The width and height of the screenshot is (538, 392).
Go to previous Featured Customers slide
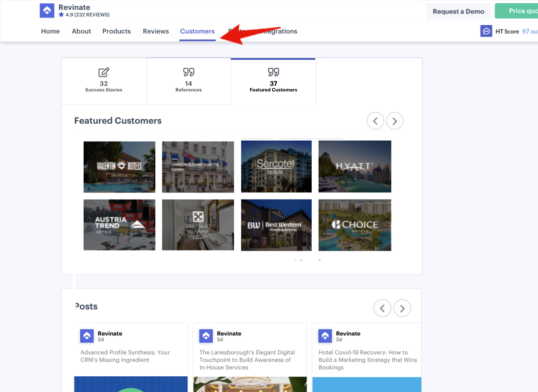click(375, 121)
